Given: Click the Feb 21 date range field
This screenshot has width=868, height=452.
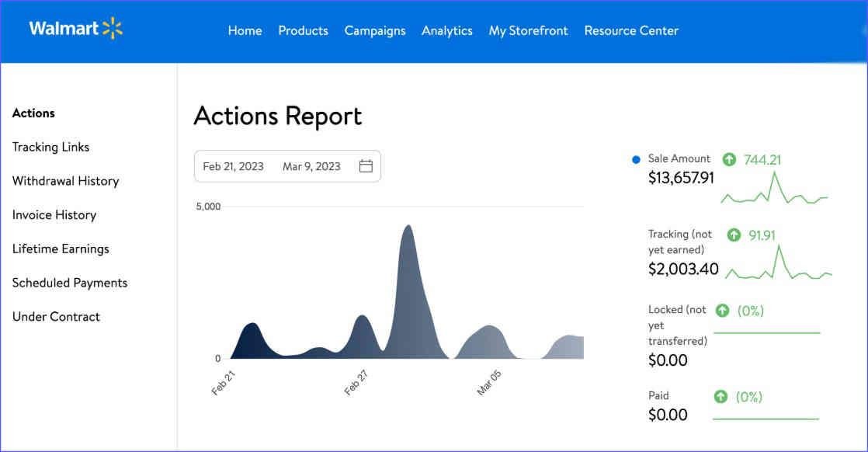Looking at the screenshot, I should [x=231, y=165].
